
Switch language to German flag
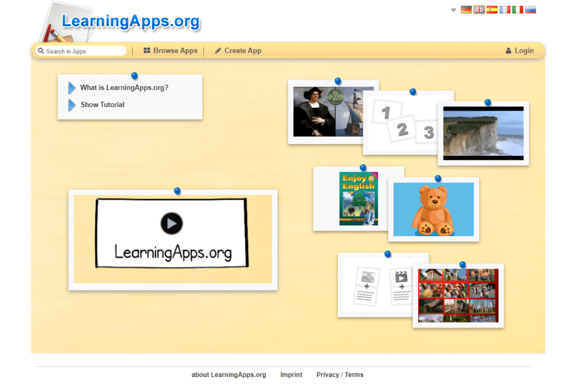(466, 10)
